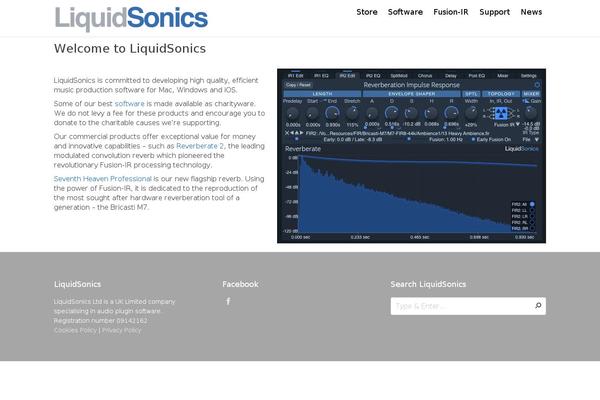600x400 pixels.
Task: Click the 'LiquidSonics' footer heading
Action: click(77, 284)
